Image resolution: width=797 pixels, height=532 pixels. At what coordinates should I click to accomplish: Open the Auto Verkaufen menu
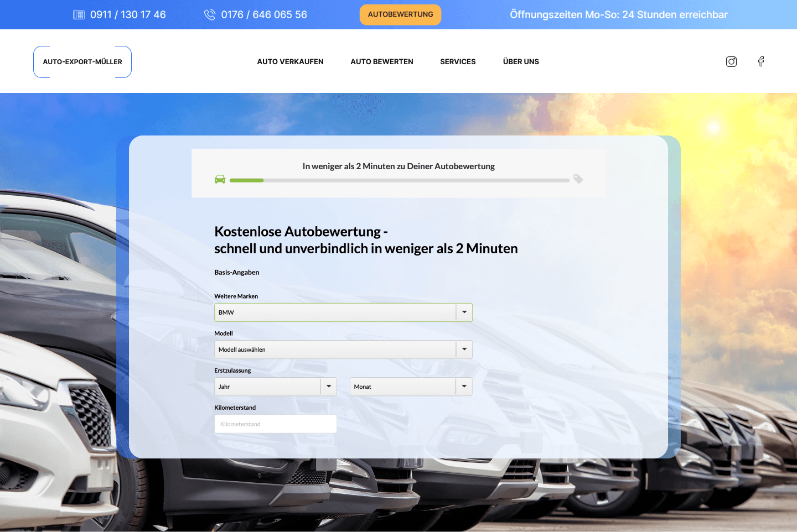tap(290, 62)
